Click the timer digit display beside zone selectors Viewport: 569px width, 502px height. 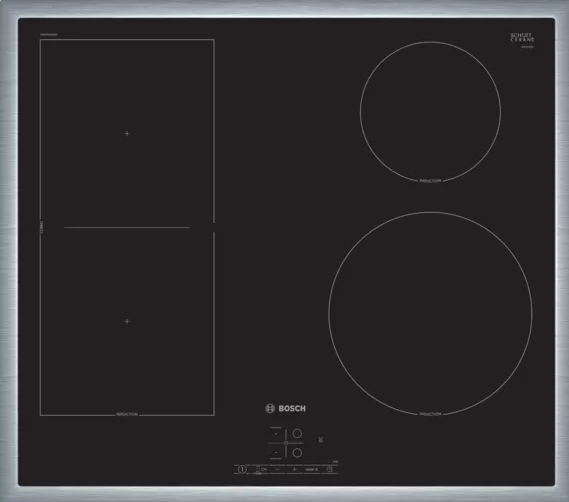coord(321,439)
